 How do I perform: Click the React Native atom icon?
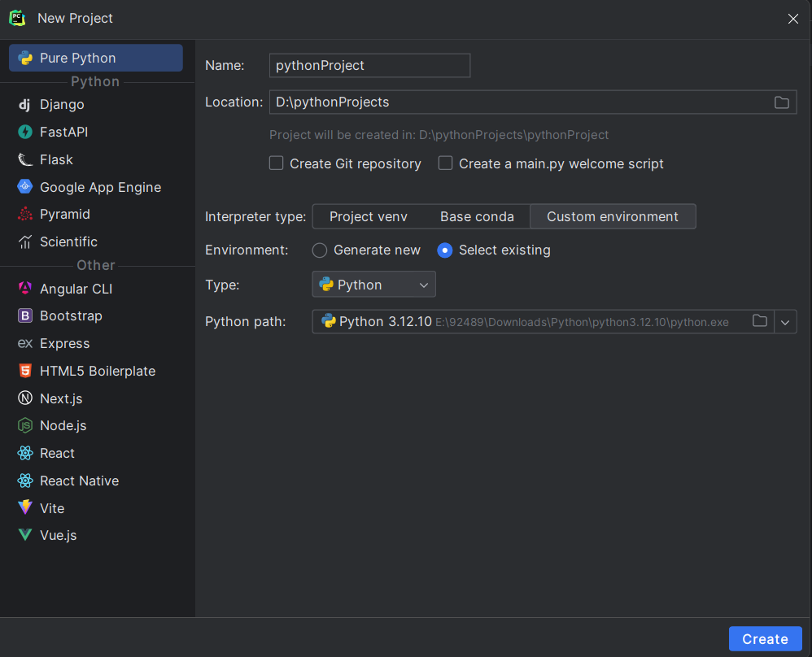[25, 481]
